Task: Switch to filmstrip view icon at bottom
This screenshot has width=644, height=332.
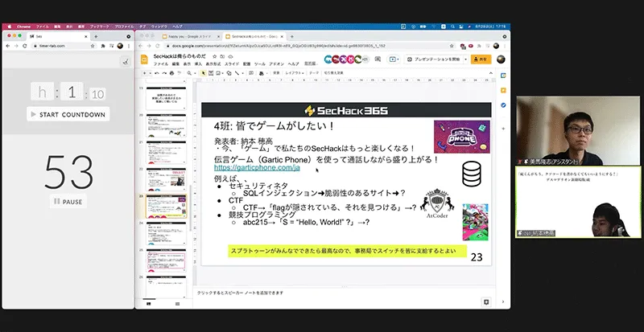Action: click(x=149, y=304)
